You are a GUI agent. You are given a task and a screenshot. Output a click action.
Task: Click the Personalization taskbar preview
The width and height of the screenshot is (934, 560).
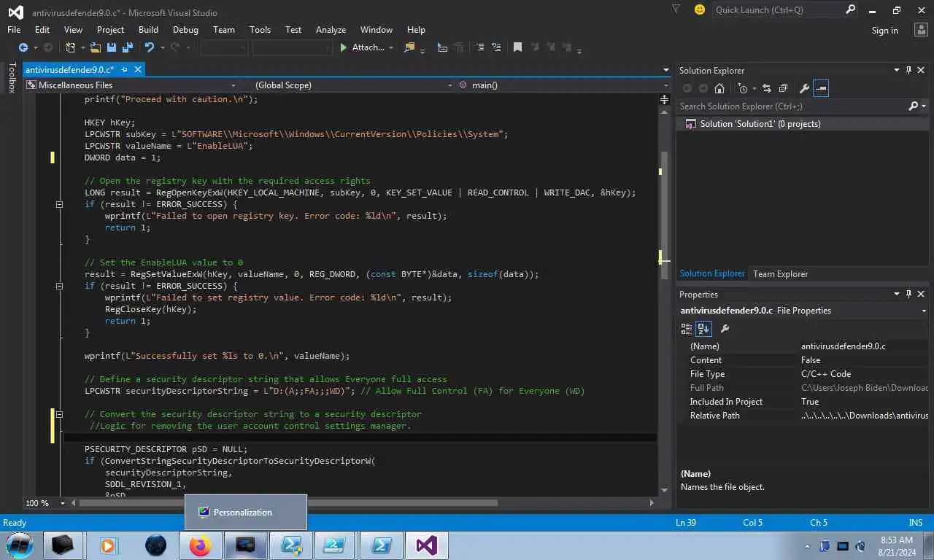(x=245, y=512)
